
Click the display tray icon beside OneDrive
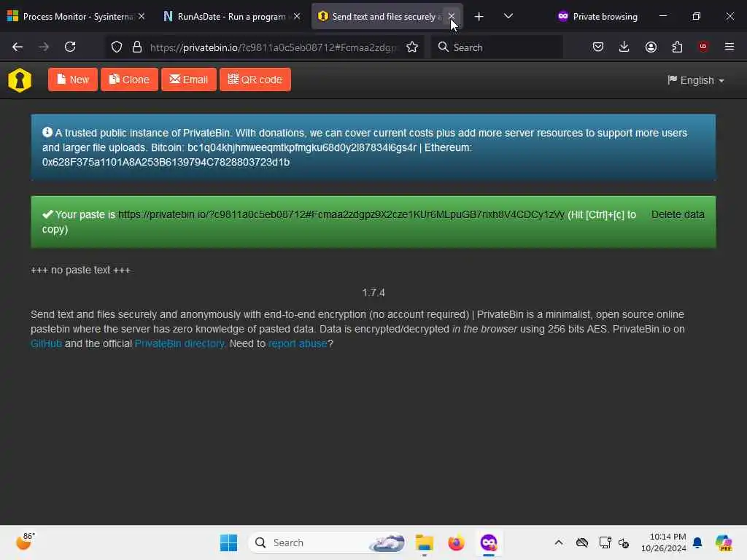pos(605,542)
